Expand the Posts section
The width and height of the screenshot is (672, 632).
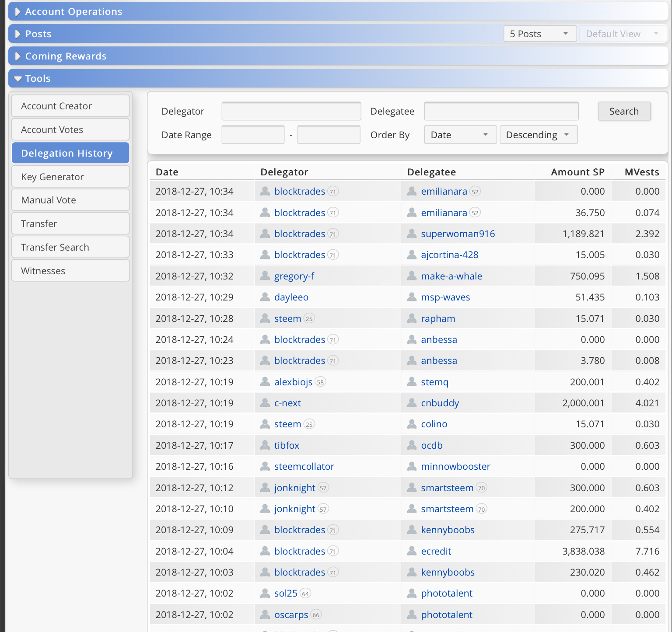[255, 34]
